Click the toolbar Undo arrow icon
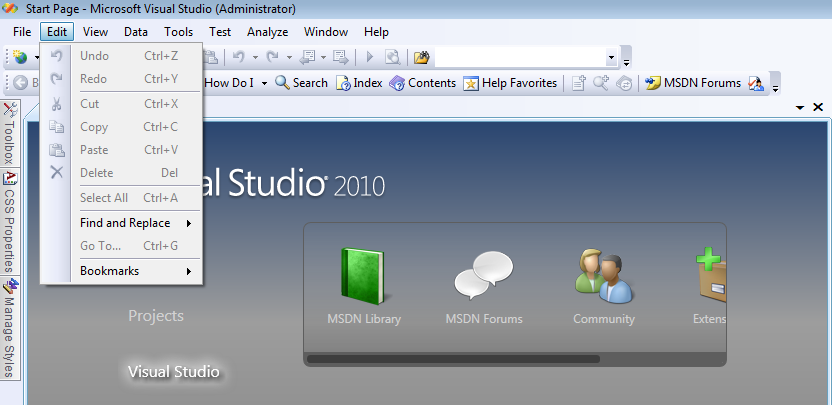The height and width of the screenshot is (405, 832). tap(239, 57)
